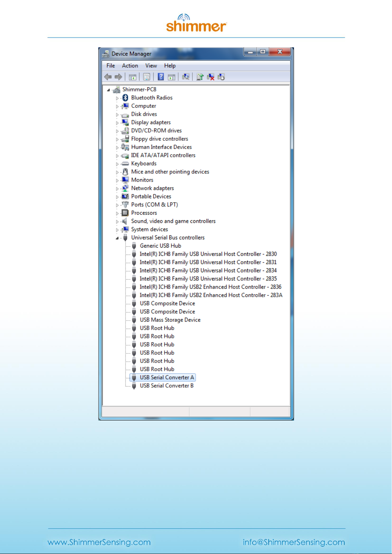
Task: Click the USB Serial Converter B icon
Action: coord(134,386)
